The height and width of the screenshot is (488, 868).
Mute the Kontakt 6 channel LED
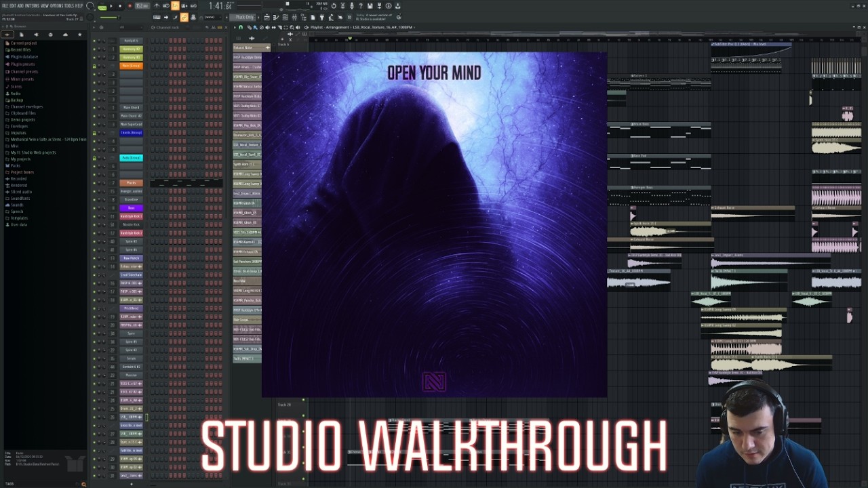tap(94, 41)
